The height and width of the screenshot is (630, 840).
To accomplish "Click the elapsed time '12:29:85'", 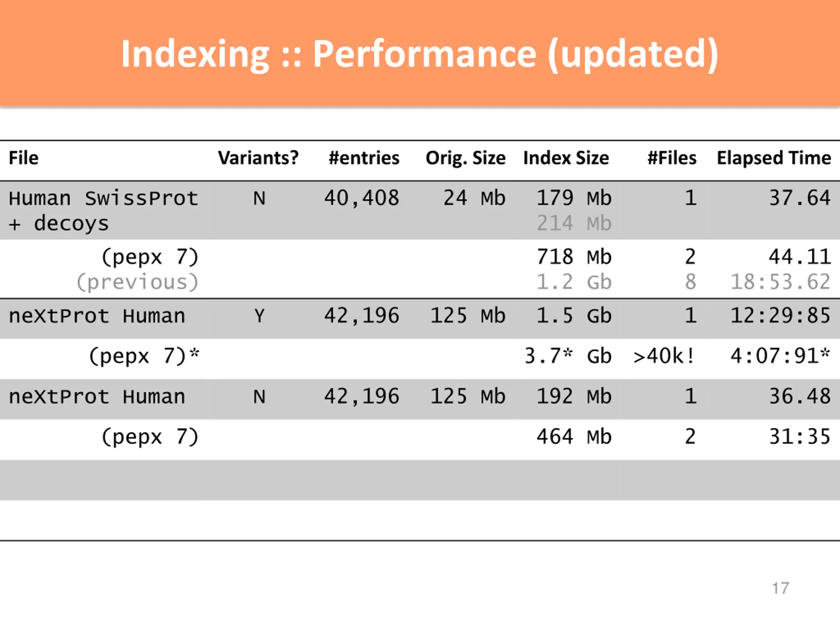I will 781,316.
